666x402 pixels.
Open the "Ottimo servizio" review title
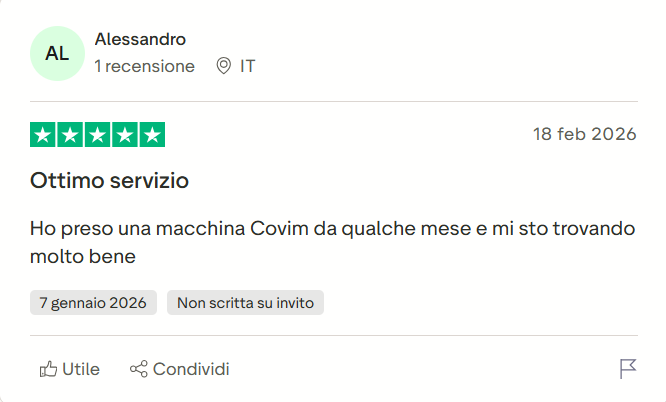tap(110, 181)
